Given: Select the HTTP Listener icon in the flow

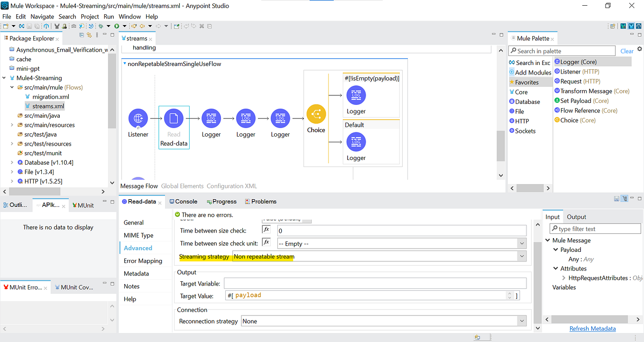Looking at the screenshot, I should [138, 119].
